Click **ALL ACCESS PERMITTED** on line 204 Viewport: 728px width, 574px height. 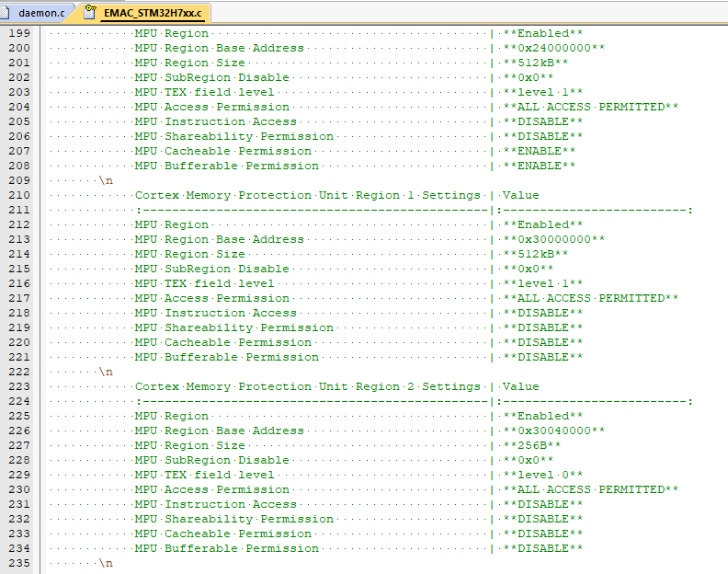click(590, 107)
